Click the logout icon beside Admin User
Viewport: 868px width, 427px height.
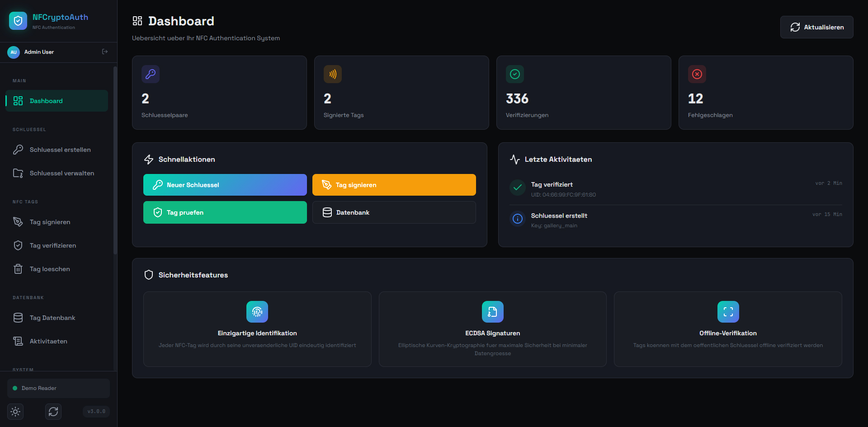click(x=105, y=52)
